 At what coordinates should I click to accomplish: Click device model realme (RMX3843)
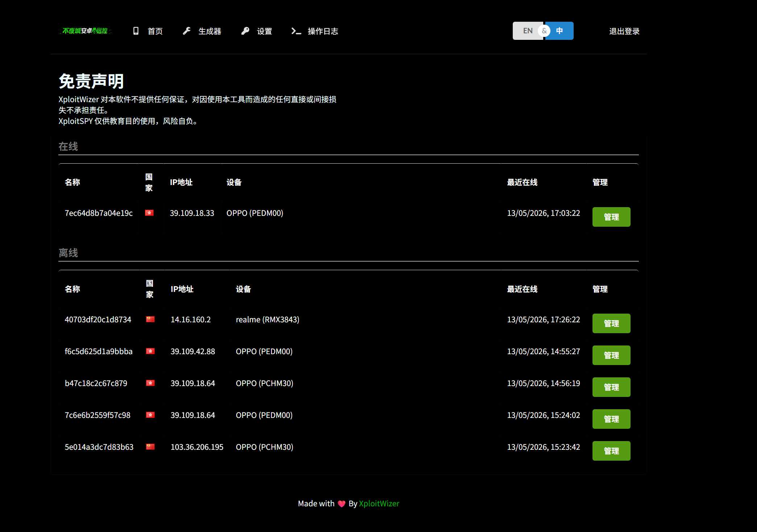pyautogui.click(x=267, y=319)
